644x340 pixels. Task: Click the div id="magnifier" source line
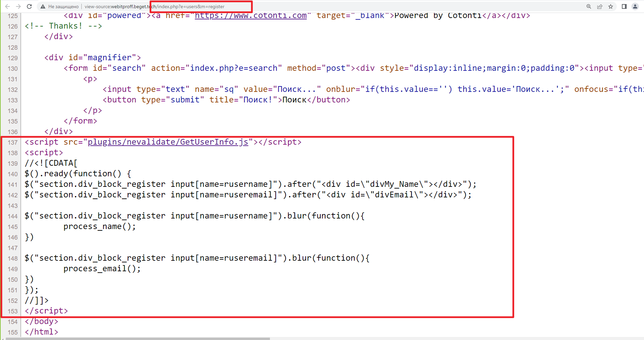(x=92, y=58)
